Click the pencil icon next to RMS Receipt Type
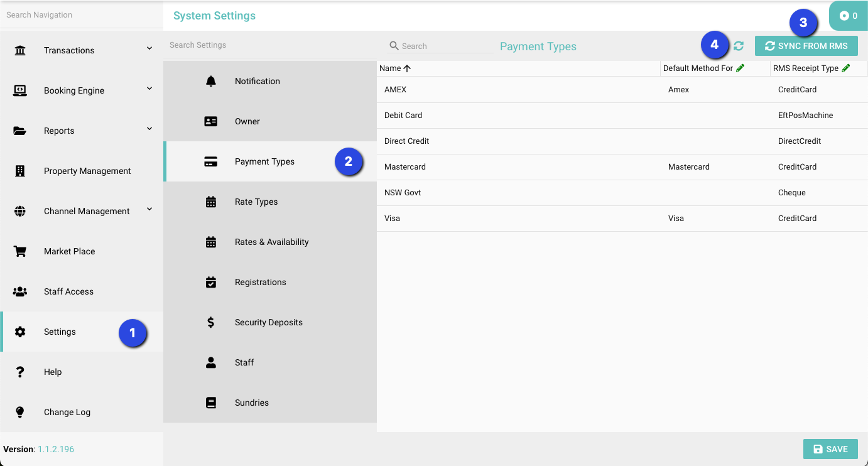The height and width of the screenshot is (466, 868). tap(846, 68)
